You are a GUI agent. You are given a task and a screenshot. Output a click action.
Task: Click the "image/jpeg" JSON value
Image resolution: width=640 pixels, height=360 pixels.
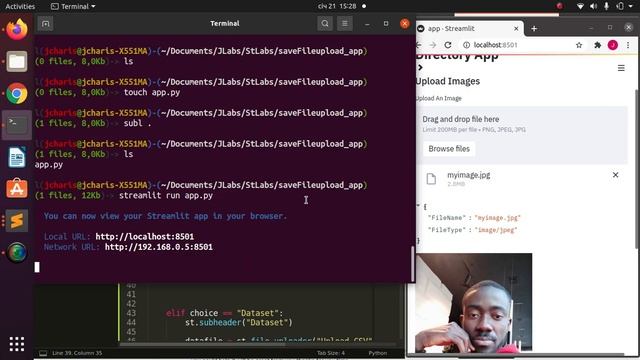(496, 230)
